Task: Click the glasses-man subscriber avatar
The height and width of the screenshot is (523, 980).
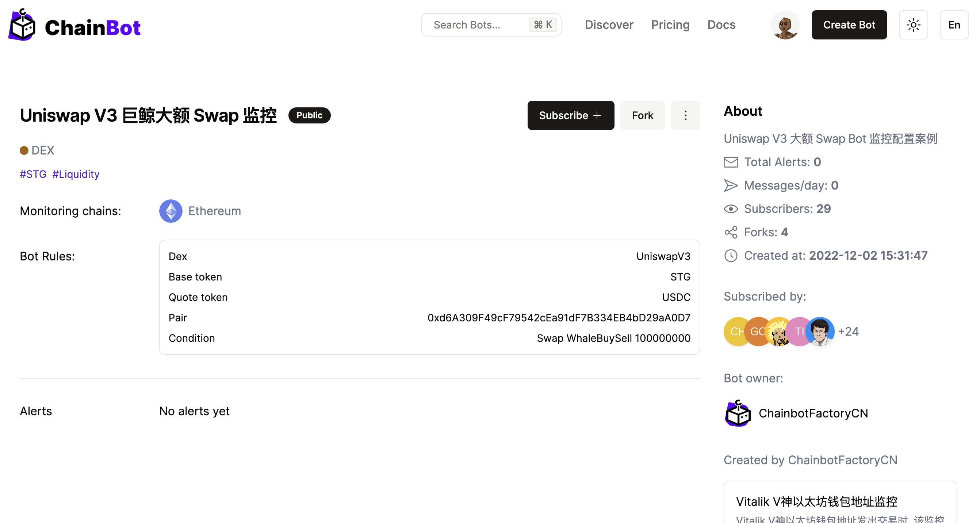Action: (x=820, y=332)
